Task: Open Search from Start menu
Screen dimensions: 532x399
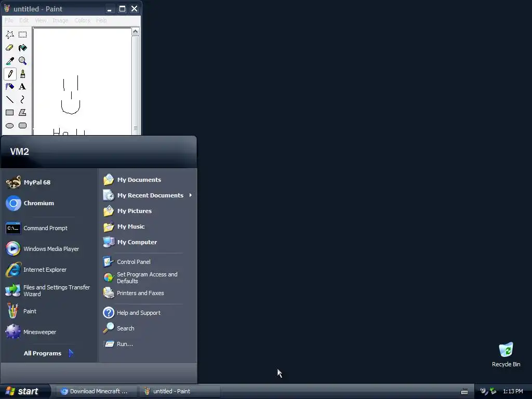Action: pyautogui.click(x=148, y=328)
